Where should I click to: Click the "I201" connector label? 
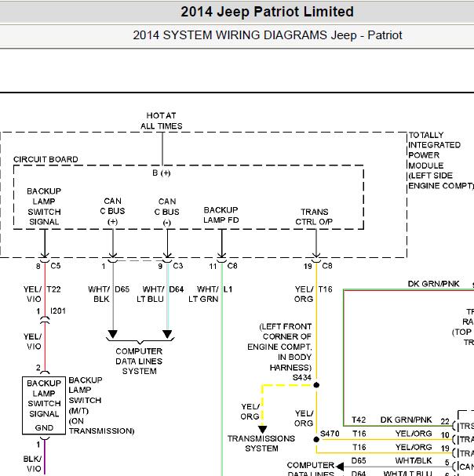58,311
